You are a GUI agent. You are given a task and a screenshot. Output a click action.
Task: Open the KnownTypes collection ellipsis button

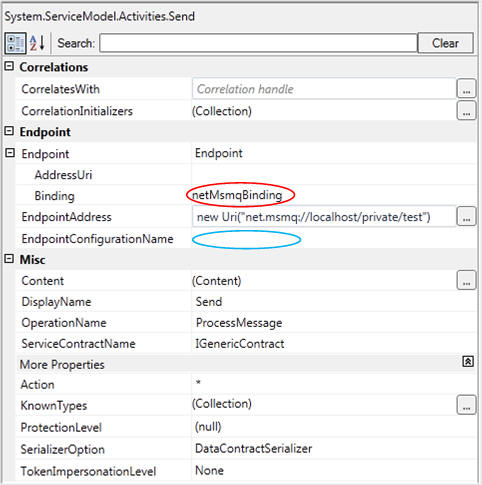pos(466,405)
